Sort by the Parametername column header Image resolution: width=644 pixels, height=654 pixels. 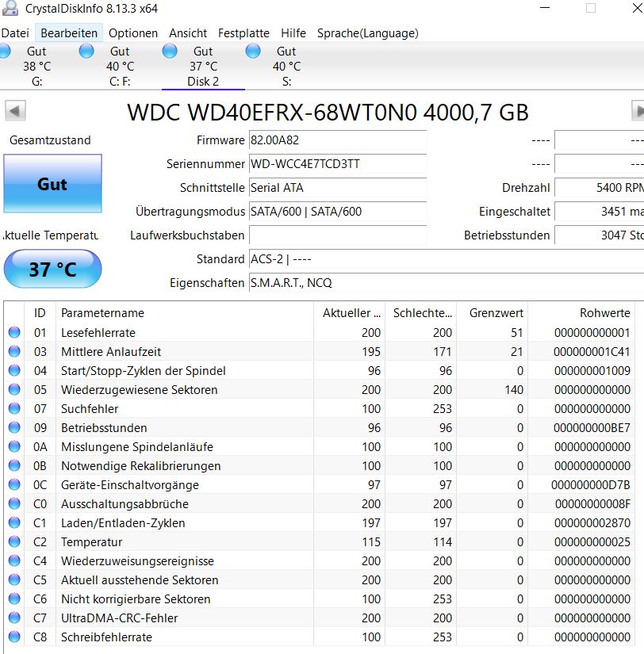click(x=185, y=313)
